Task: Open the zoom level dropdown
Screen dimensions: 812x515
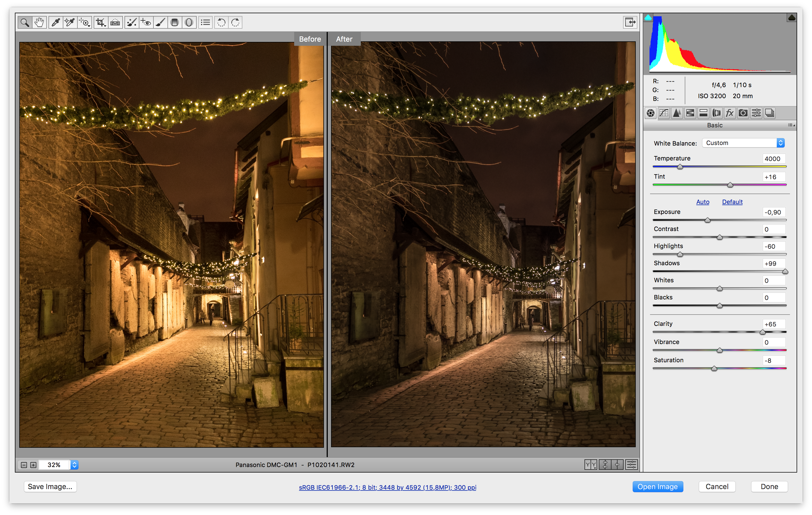Action: (75, 465)
